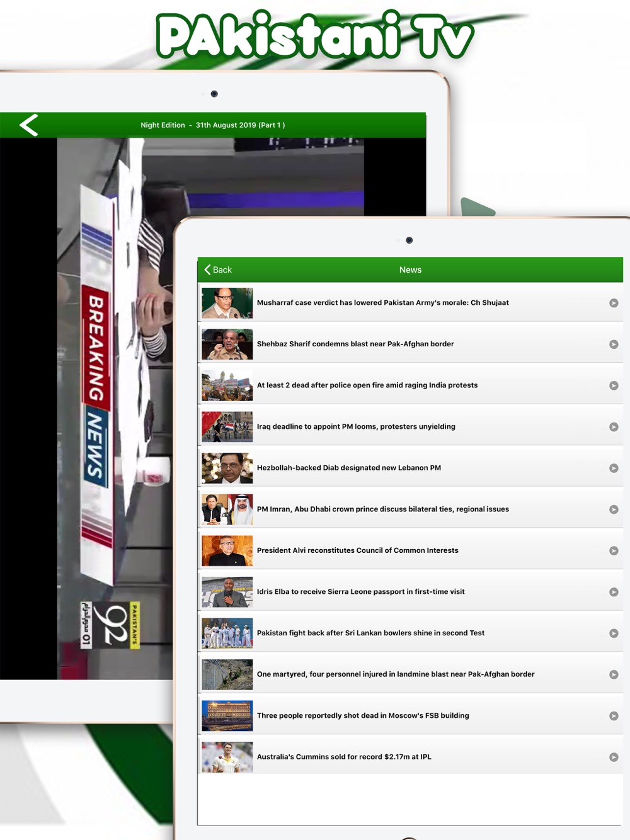
Task: Select thumbnail of Iraq deadline article
Action: click(227, 426)
